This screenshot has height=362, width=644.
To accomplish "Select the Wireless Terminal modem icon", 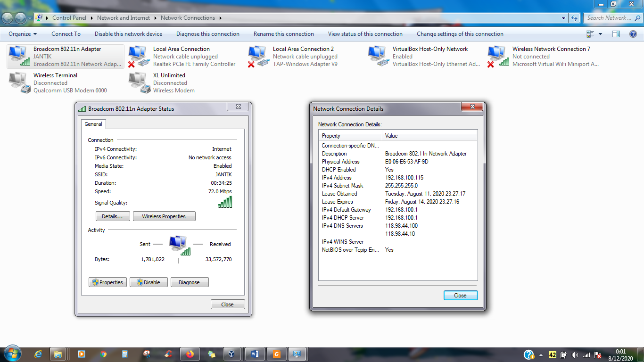I will tap(19, 83).
